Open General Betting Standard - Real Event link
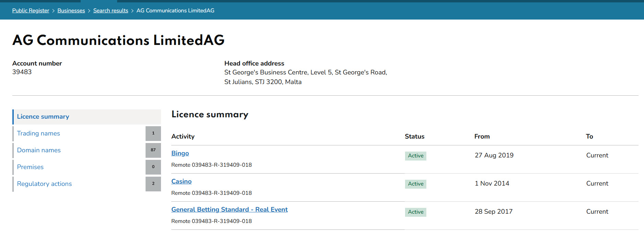644x237 pixels. [229, 210]
